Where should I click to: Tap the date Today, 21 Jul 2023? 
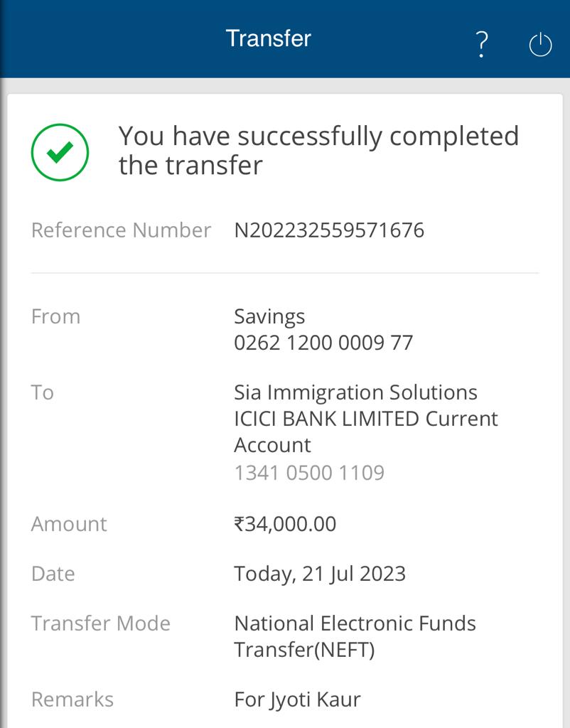(320, 574)
